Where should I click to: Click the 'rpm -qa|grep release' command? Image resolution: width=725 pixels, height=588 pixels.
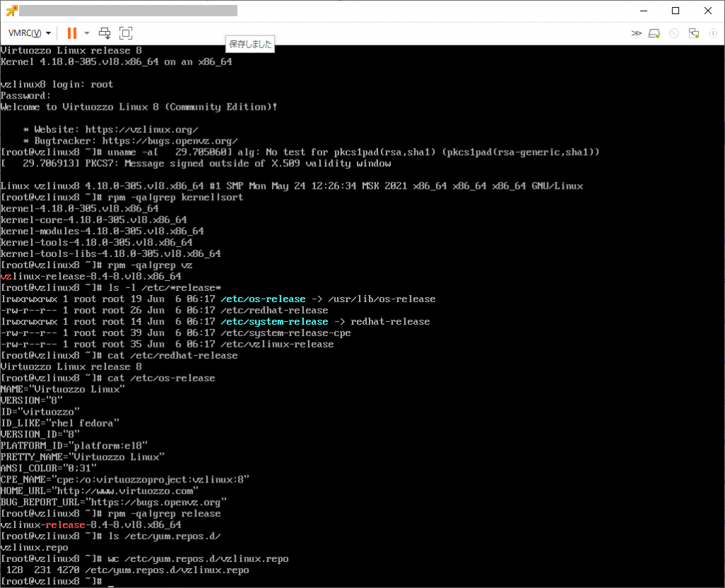coord(164,513)
